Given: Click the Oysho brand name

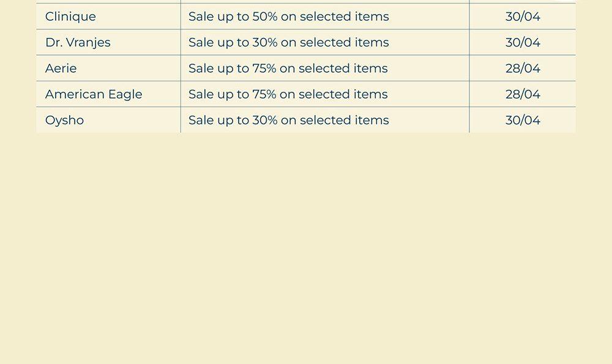Looking at the screenshot, I should tap(64, 121).
